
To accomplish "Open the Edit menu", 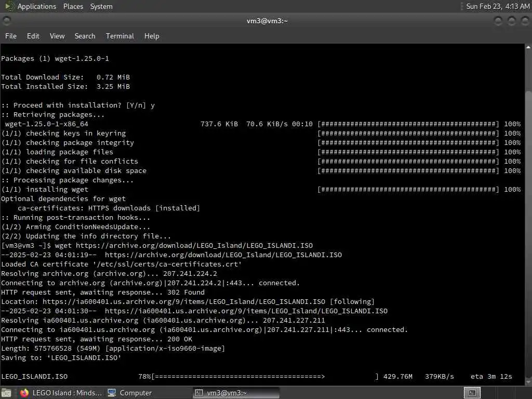I will (33, 36).
